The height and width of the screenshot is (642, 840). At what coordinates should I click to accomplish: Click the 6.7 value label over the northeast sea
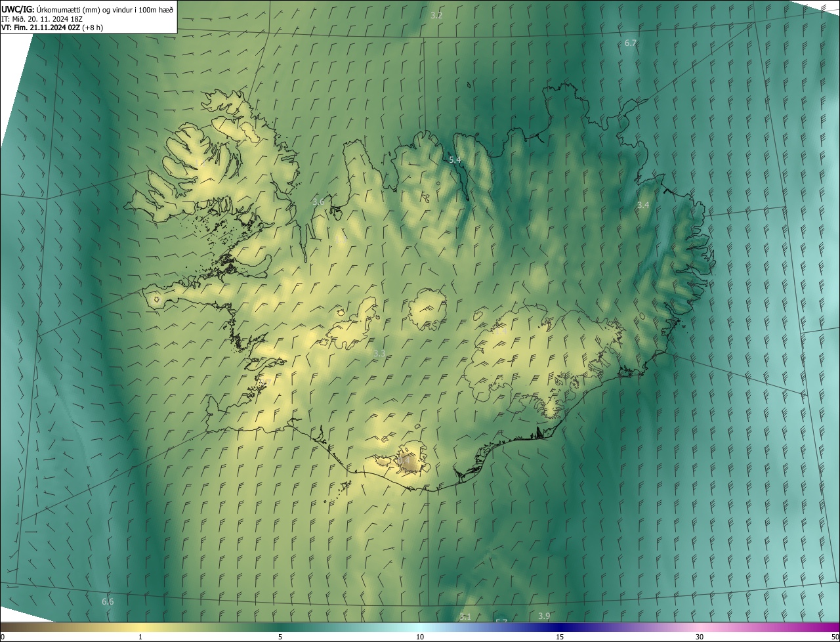(631, 43)
